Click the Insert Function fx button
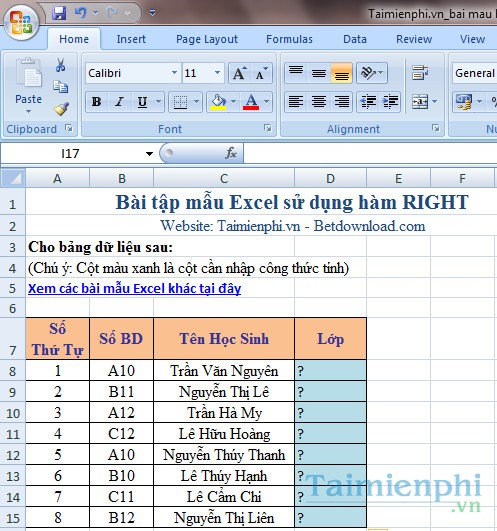Viewport: 497px width, 531px height. click(x=231, y=154)
